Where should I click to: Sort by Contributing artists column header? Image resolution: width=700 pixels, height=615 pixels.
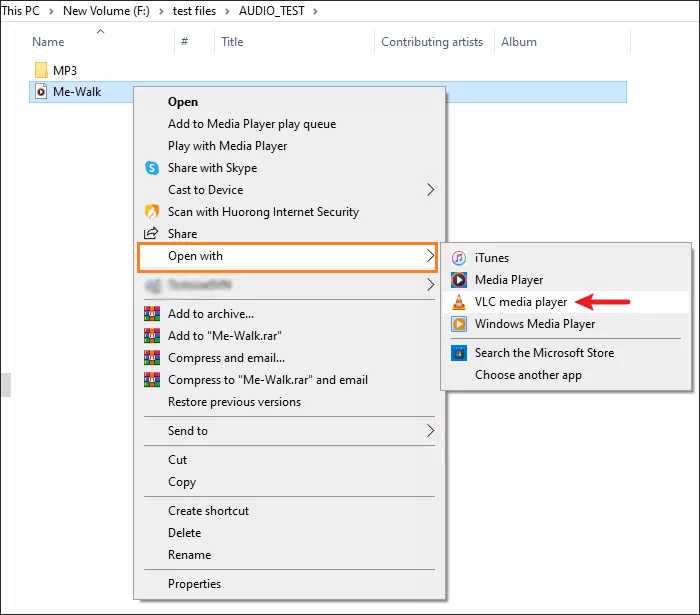pos(432,42)
